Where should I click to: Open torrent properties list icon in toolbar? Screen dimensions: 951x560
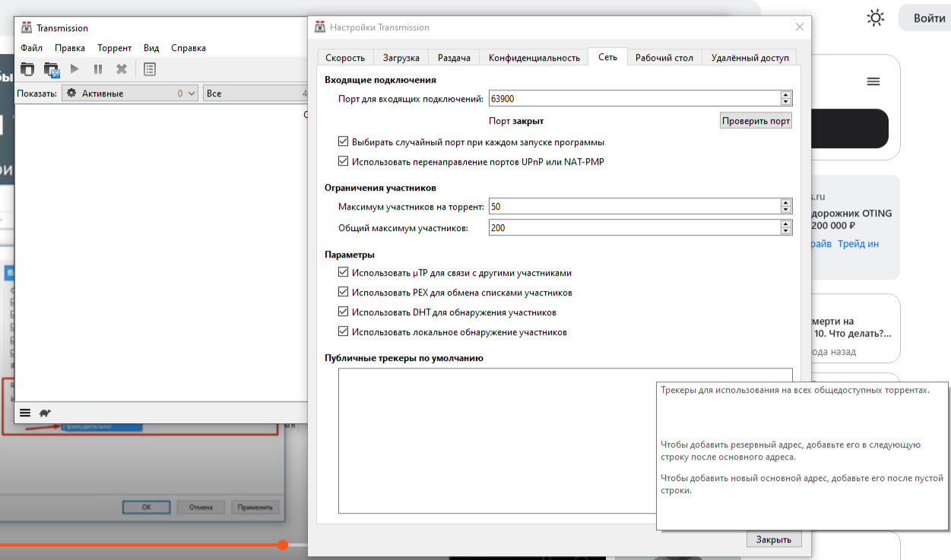(x=150, y=69)
